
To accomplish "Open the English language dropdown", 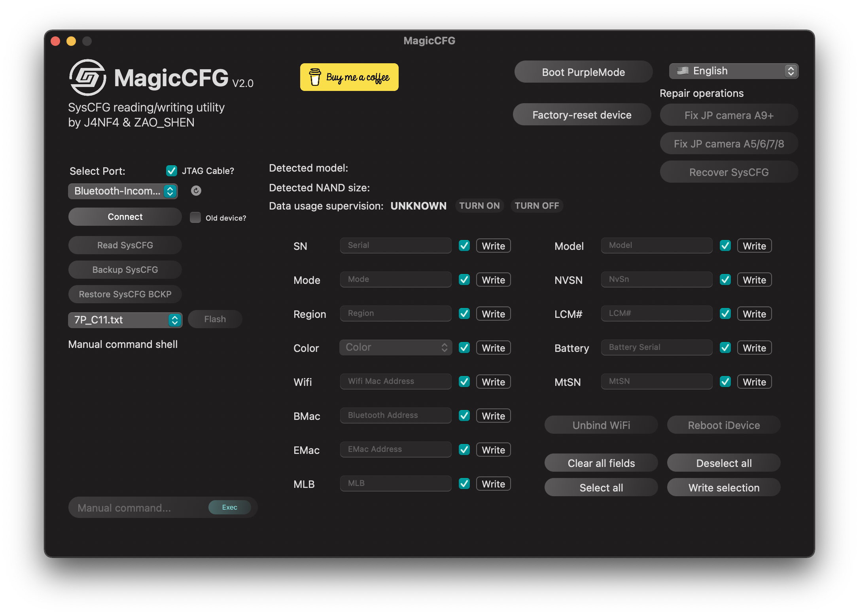I will (x=734, y=71).
